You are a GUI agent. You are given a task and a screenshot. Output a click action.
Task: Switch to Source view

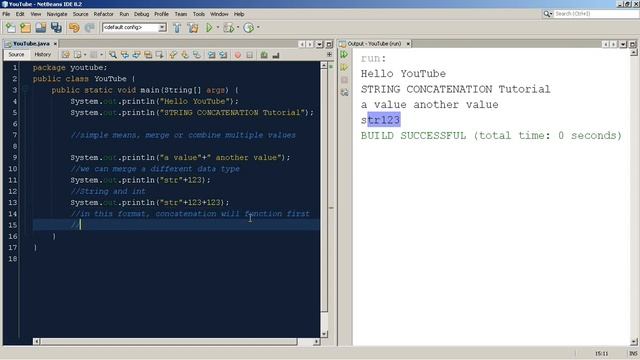coord(16,55)
